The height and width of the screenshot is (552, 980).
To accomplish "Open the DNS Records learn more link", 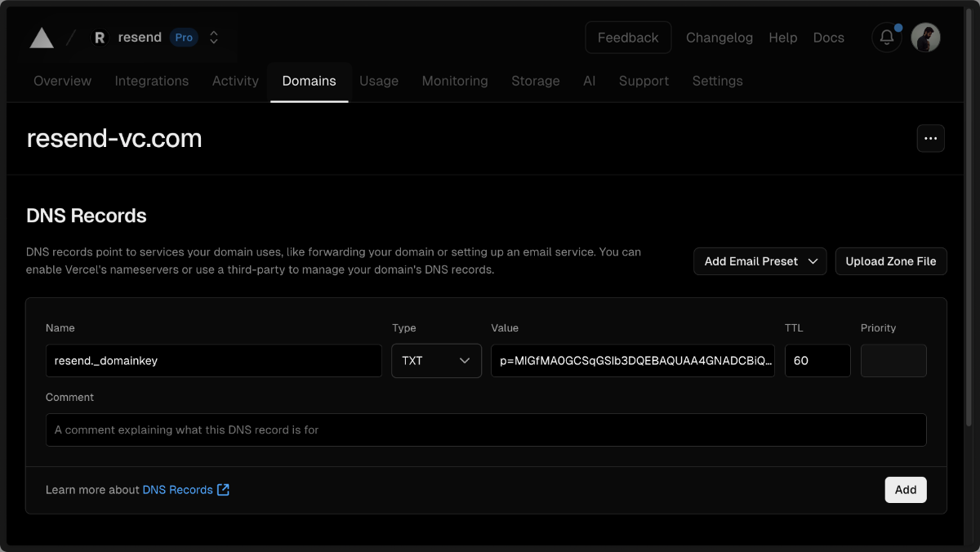I will (x=178, y=490).
